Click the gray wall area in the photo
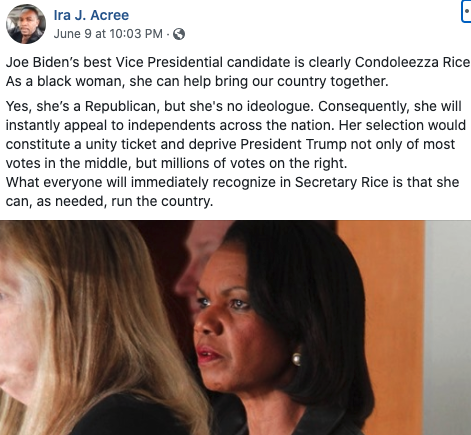This screenshot has width=471, height=435. coord(448,327)
